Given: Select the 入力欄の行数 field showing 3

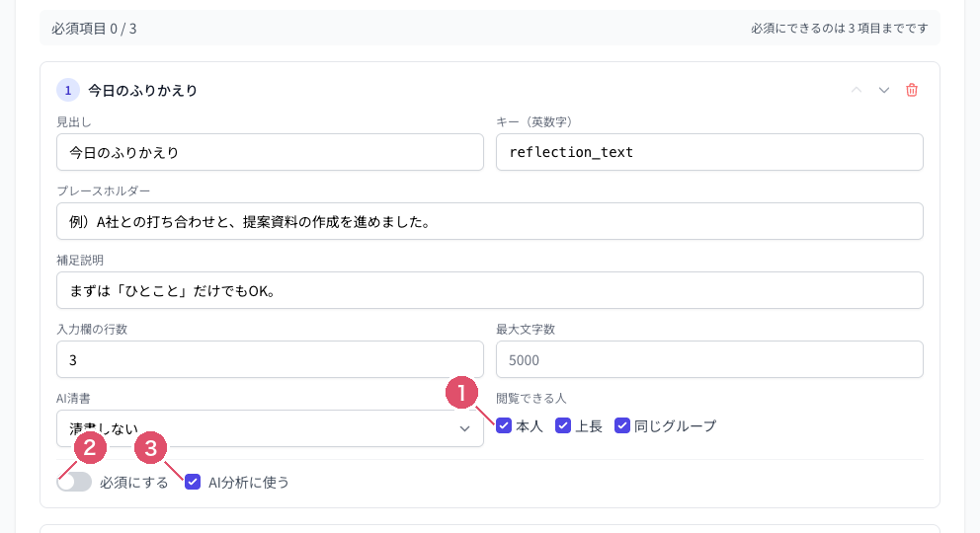Looking at the screenshot, I should click(270, 359).
